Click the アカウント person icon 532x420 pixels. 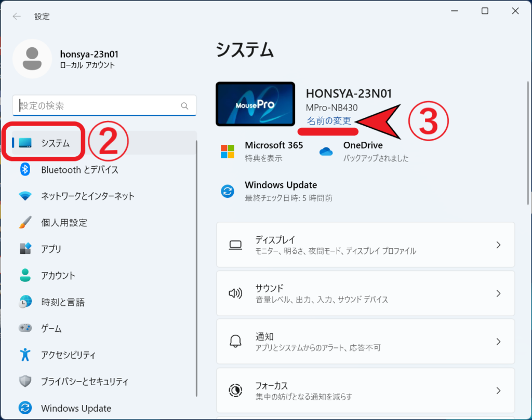25,276
